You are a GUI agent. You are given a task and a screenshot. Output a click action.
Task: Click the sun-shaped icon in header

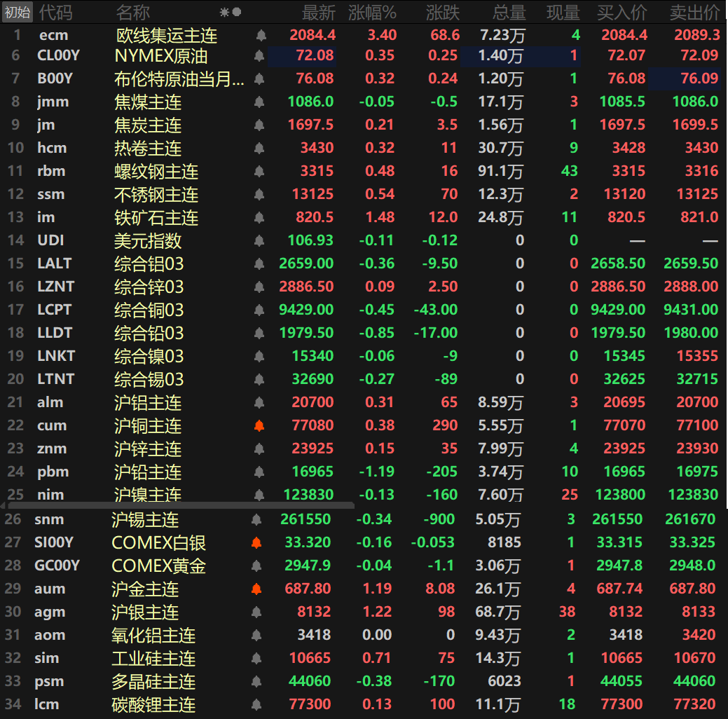tap(224, 12)
